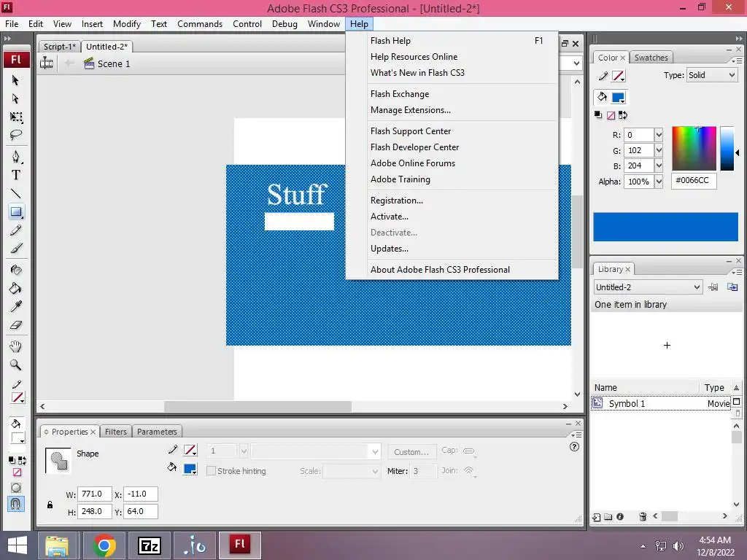Switch to the Filters tab
This screenshot has width=747, height=560.
(116, 432)
